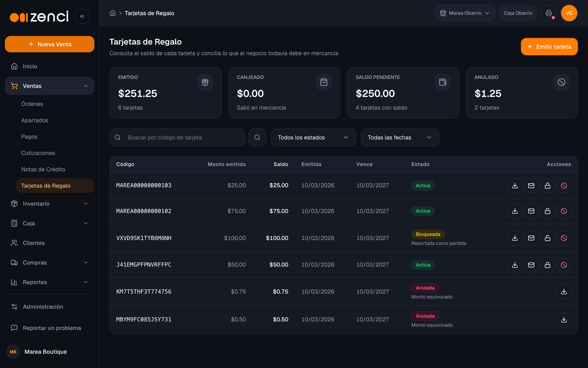The height and width of the screenshot is (368, 588).
Task: Open Marea Boutique account at sidebar bottom
Action: 50,352
